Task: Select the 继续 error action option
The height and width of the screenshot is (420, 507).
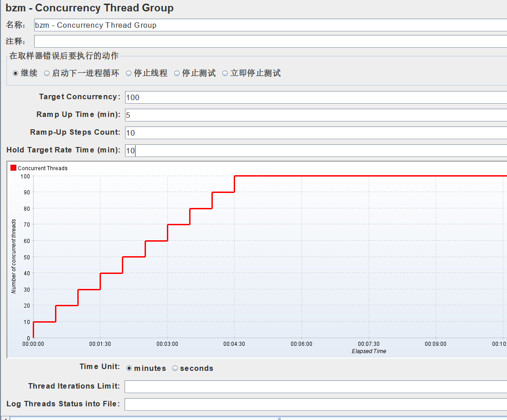Action: 15,73
